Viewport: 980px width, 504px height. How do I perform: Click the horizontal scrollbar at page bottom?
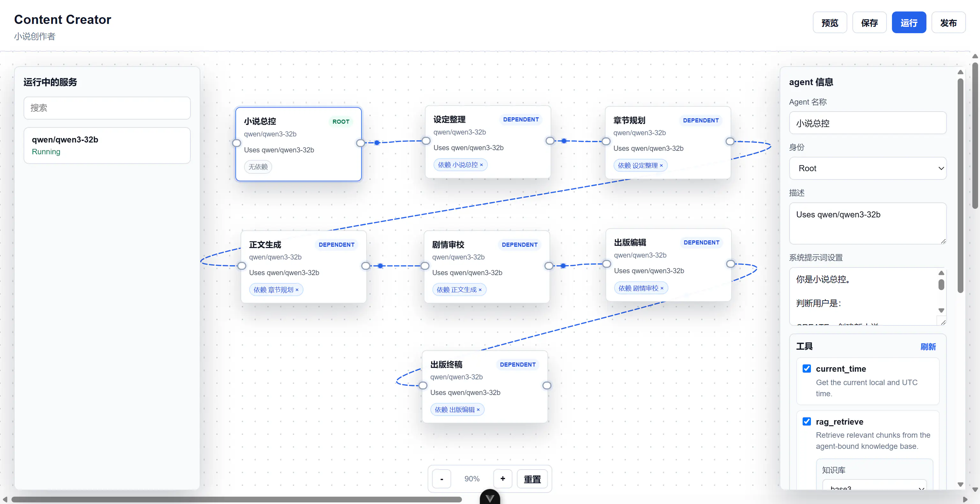coord(237,500)
